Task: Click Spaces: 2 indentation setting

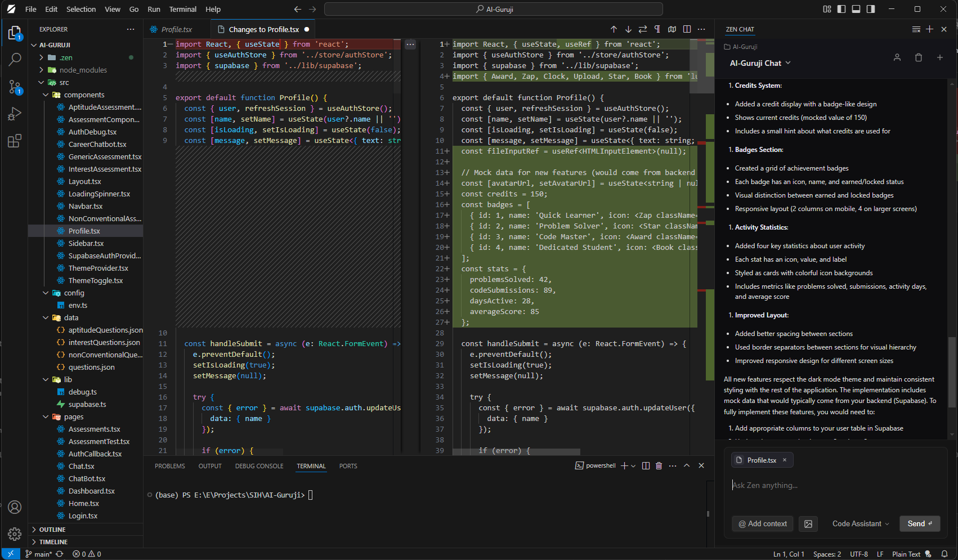Action: [x=827, y=554]
